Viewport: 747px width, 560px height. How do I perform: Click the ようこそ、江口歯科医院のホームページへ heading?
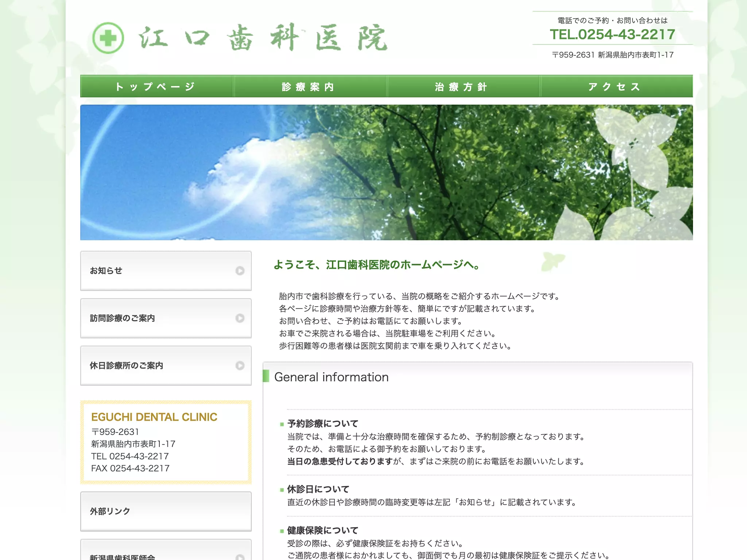click(x=377, y=265)
